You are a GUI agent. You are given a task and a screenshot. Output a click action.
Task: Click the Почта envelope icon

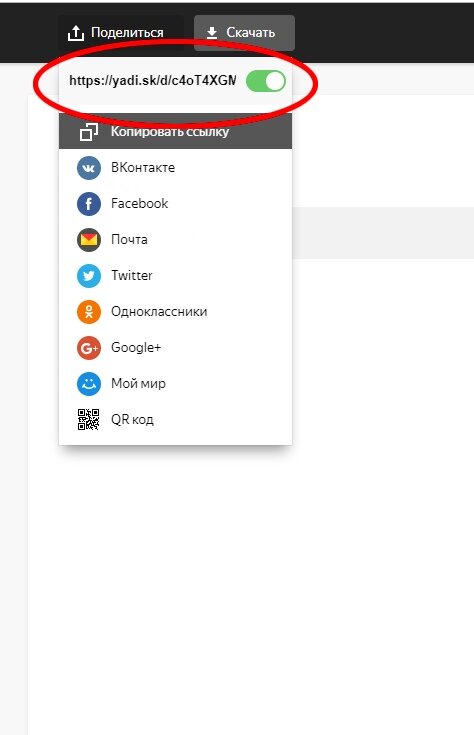pyautogui.click(x=89, y=240)
